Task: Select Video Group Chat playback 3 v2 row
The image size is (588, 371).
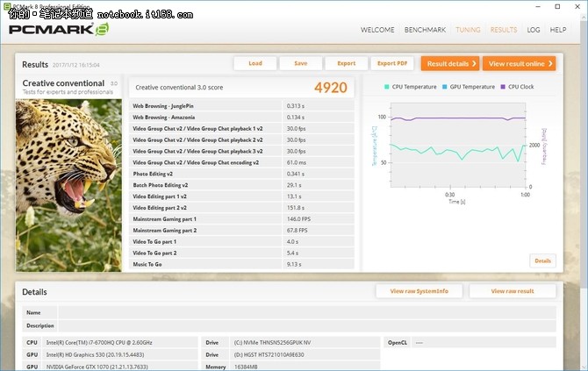Action: pos(241,151)
